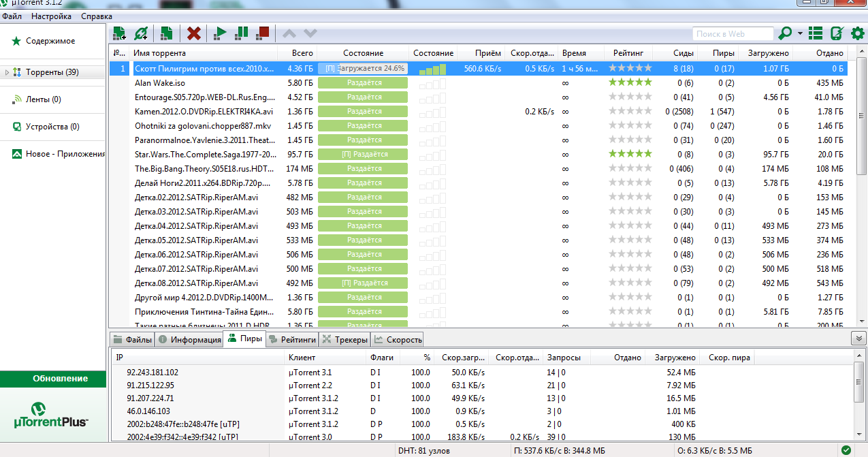Open the remote device icon in toolbar
The width and height of the screenshot is (868, 457).
[837, 33]
